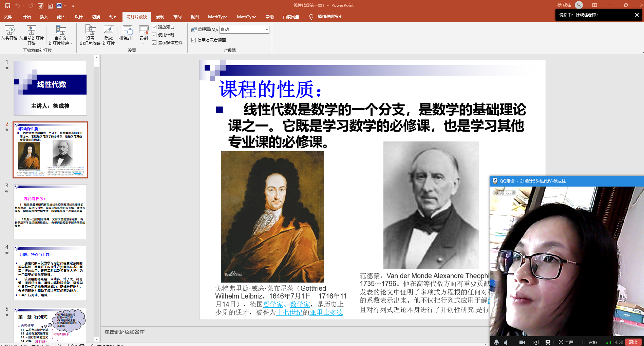Click the 录制 slideshow icon

[x=144, y=30]
